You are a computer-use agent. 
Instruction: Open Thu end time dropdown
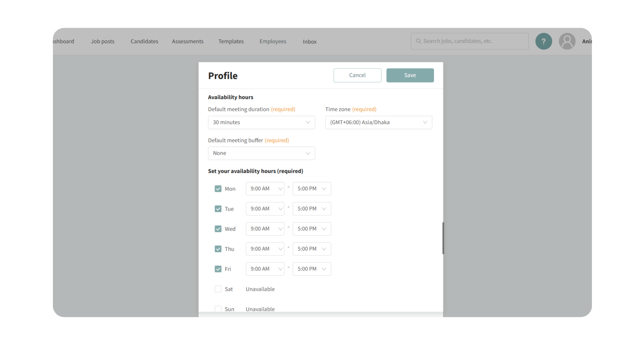pyautogui.click(x=312, y=249)
